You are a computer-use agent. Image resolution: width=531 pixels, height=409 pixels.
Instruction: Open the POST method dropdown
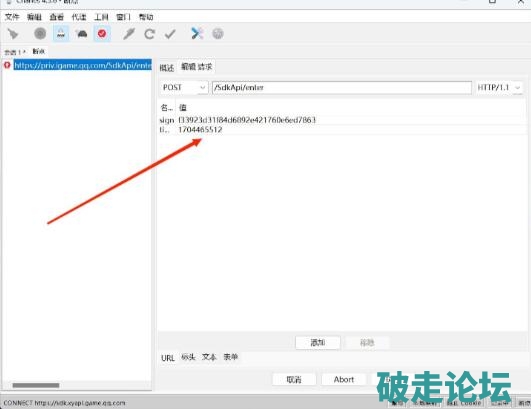[x=183, y=88]
